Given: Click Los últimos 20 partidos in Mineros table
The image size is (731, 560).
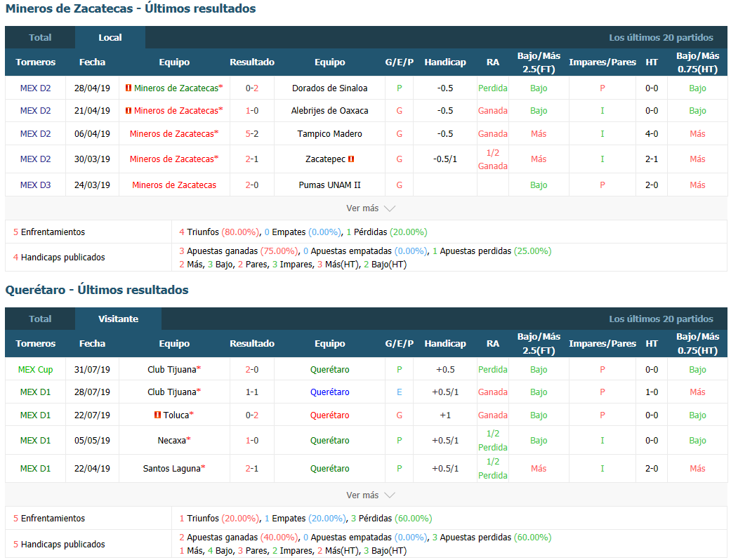Looking at the screenshot, I should pyautogui.click(x=661, y=38).
